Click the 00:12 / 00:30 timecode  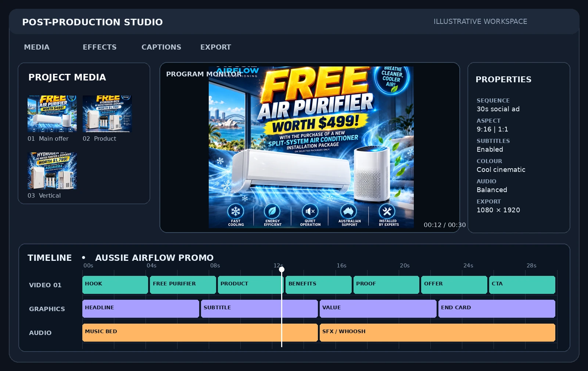tap(445, 225)
